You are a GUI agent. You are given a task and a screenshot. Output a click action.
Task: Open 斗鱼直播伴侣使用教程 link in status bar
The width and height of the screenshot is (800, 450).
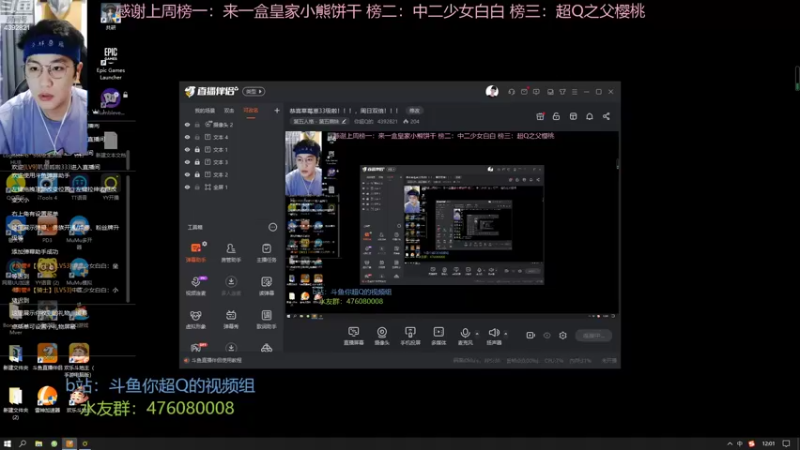click(x=216, y=360)
